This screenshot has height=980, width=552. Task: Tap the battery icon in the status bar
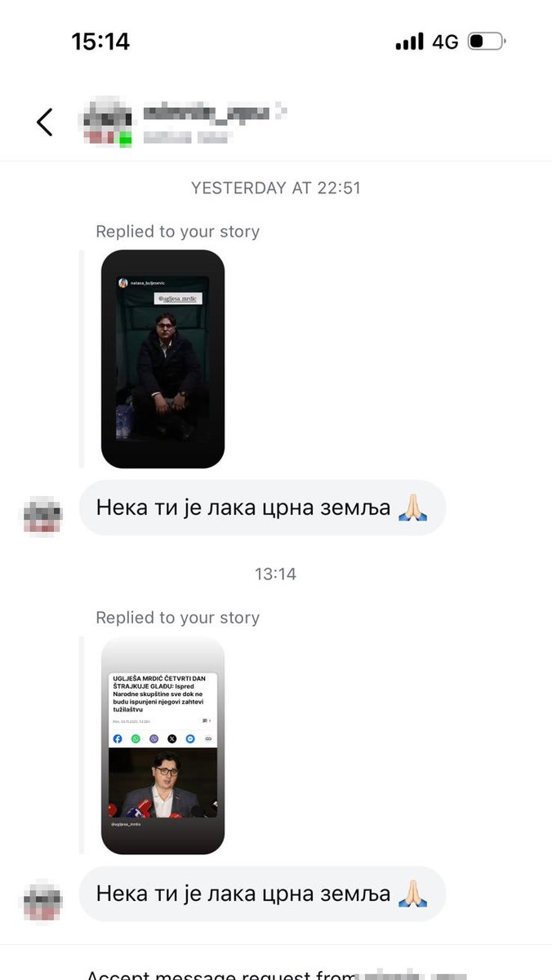[x=487, y=41]
